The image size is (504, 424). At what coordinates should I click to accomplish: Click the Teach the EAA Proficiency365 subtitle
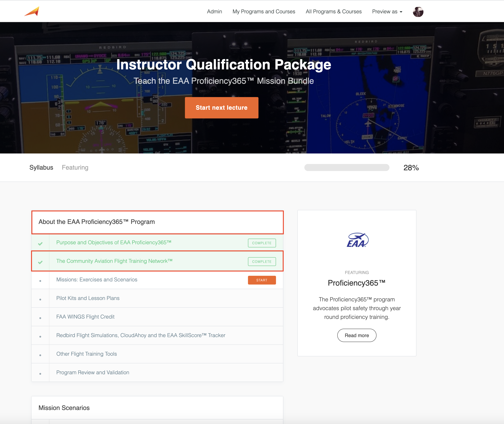click(224, 81)
